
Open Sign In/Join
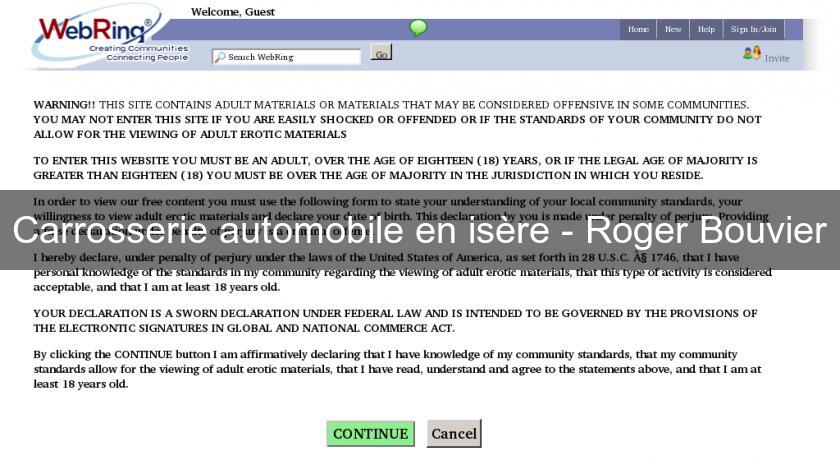click(x=753, y=29)
